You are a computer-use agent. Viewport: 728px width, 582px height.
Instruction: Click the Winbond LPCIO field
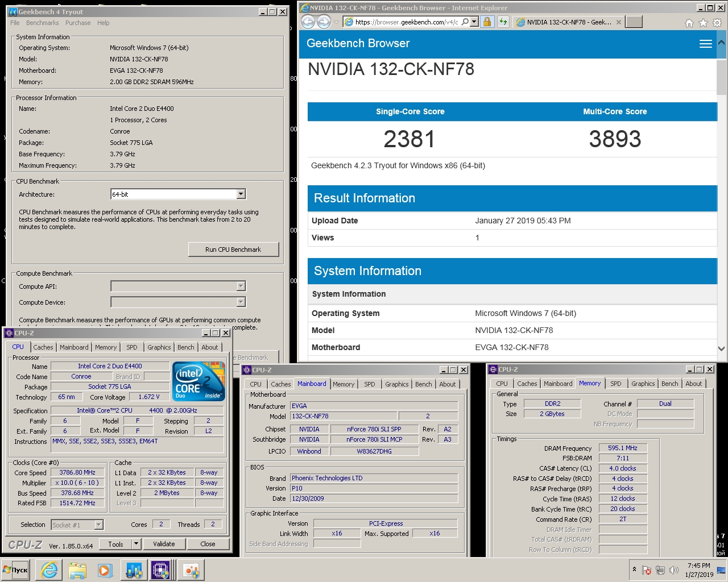[x=309, y=451]
